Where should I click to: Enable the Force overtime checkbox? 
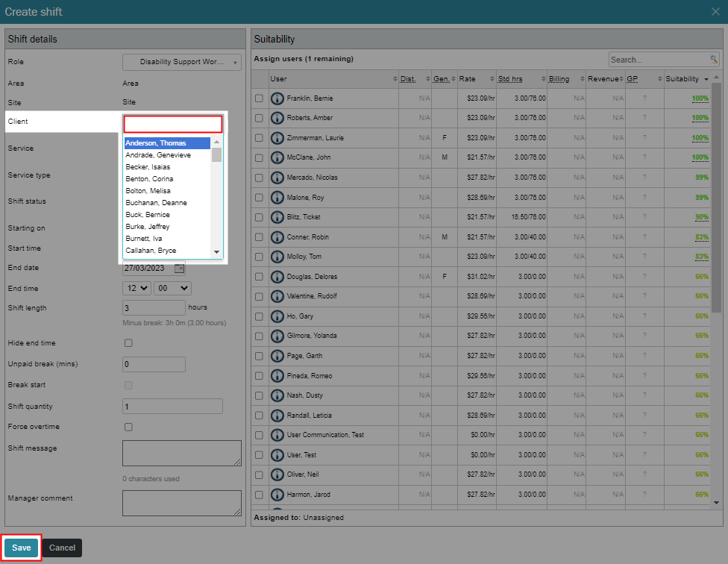pos(128,427)
